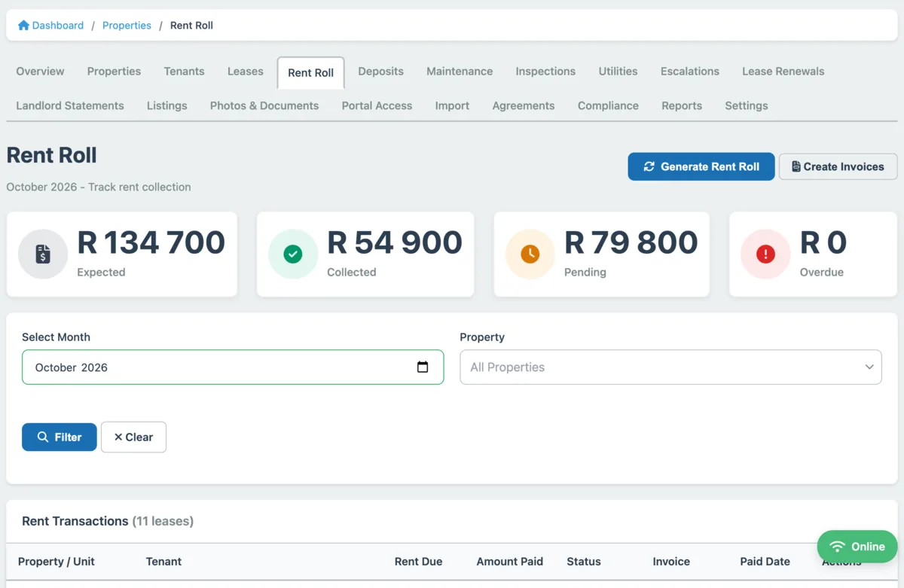904x588 pixels.
Task: Click the green Collected checkmark icon
Action: click(293, 254)
